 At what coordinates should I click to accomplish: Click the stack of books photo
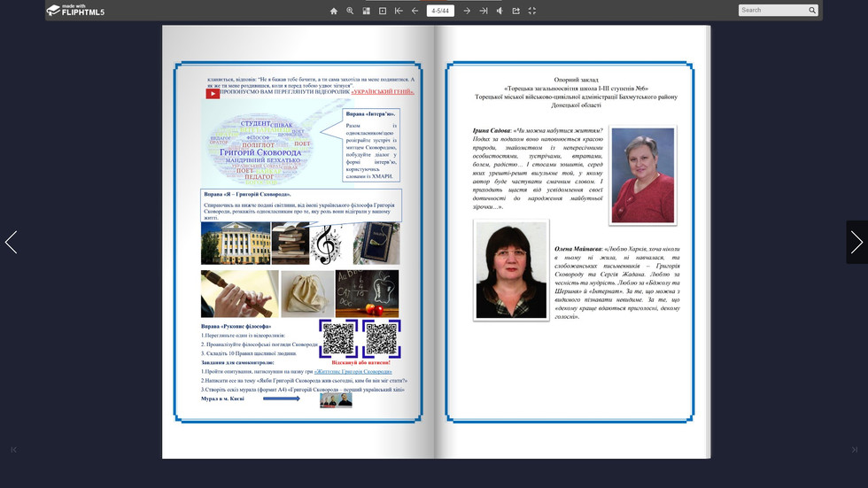click(291, 244)
